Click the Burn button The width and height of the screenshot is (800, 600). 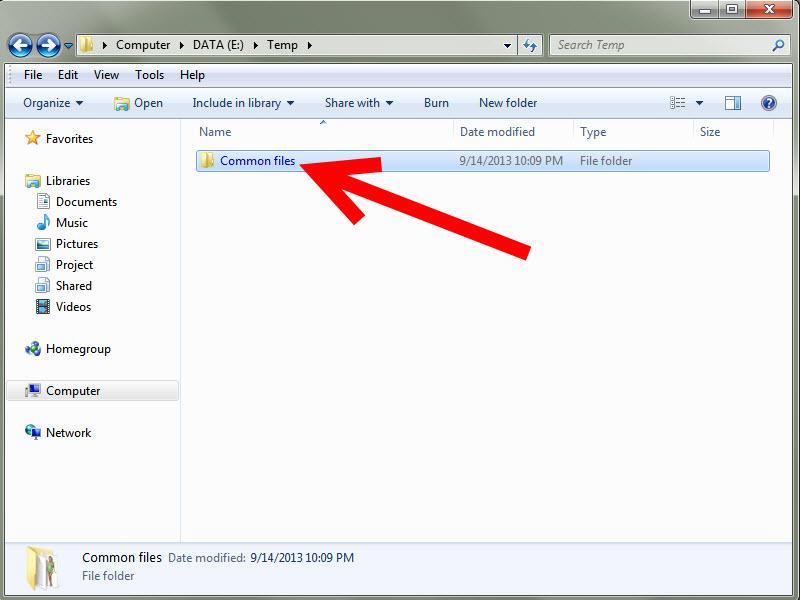tap(436, 103)
